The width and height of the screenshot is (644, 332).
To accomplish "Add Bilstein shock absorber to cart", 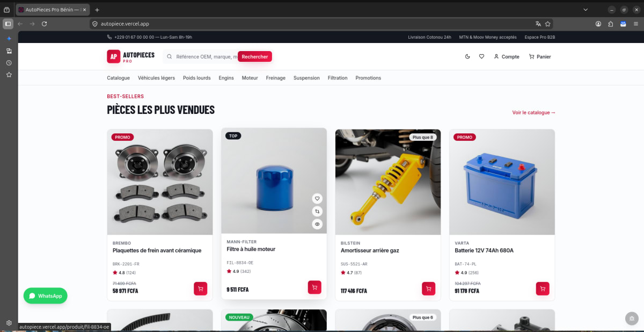I will click(428, 288).
